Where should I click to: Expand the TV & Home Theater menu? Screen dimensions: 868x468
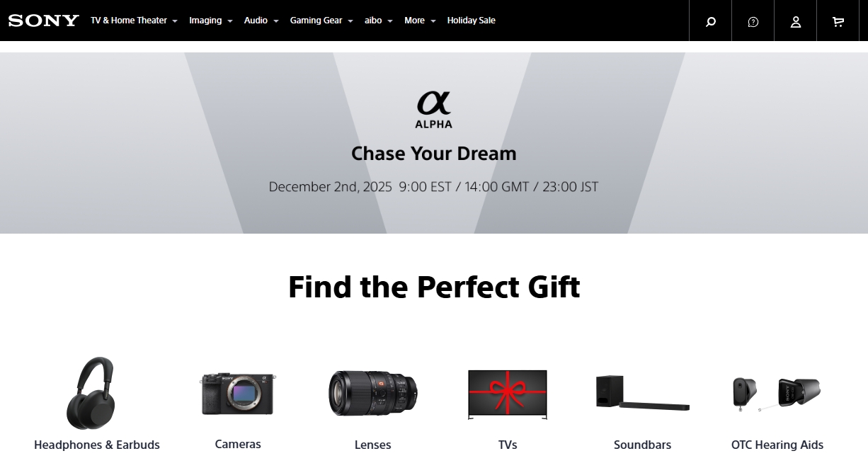[134, 21]
